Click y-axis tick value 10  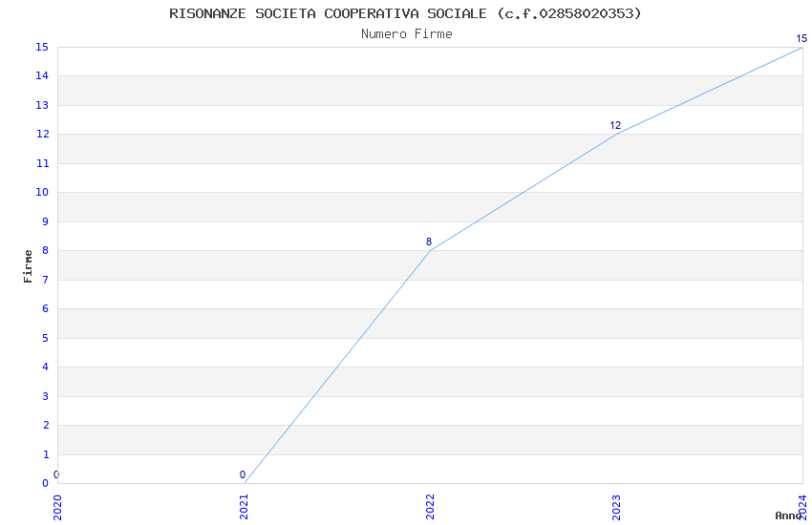tap(42, 193)
